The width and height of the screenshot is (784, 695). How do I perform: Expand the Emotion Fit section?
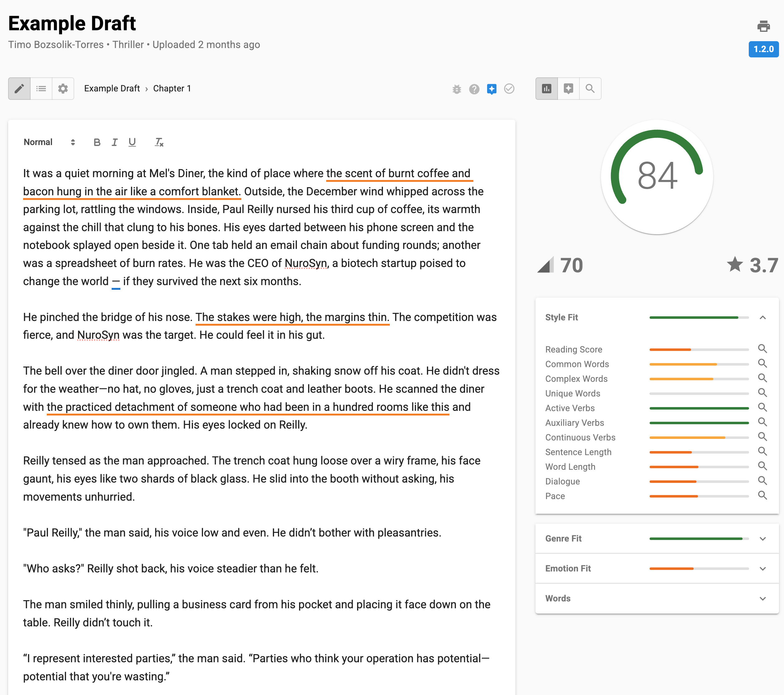[x=763, y=568]
